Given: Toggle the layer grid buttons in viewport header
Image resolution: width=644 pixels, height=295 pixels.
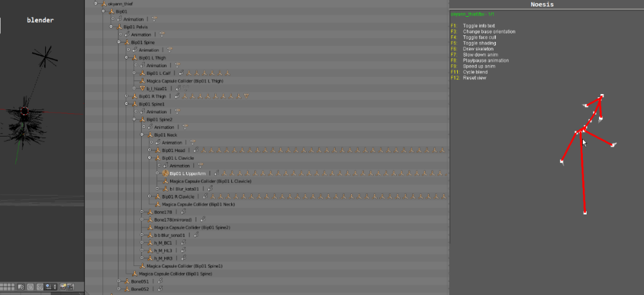Looking at the screenshot, I should click(x=8, y=287).
